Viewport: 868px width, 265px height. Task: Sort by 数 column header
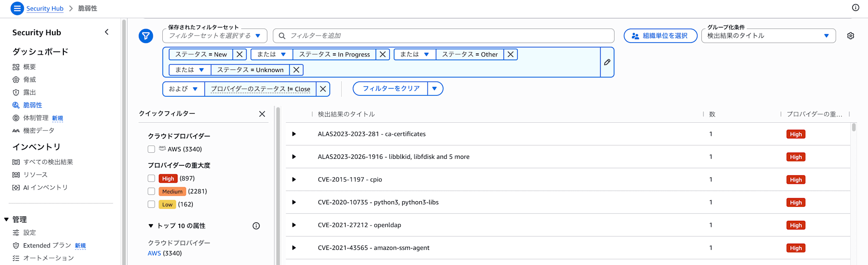click(712, 114)
